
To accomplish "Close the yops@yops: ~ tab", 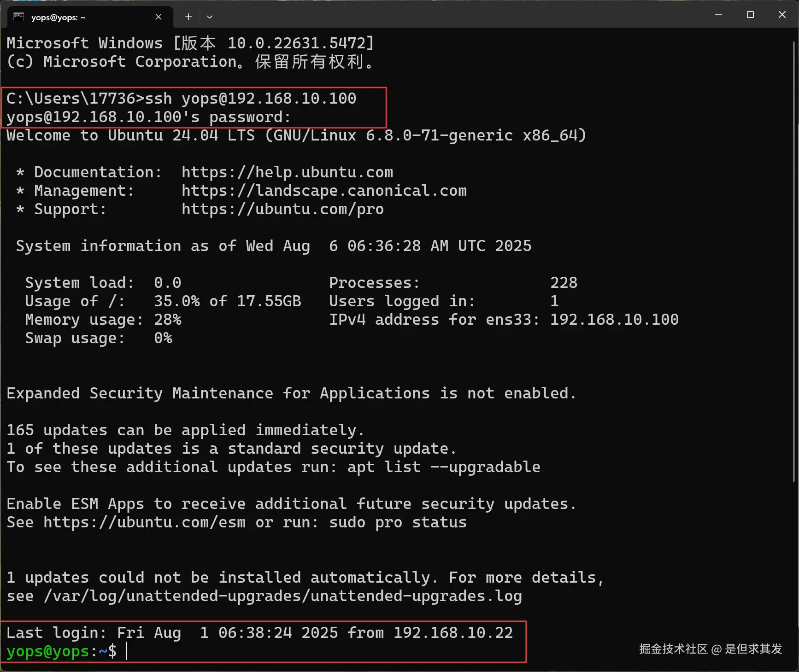I will pyautogui.click(x=159, y=17).
